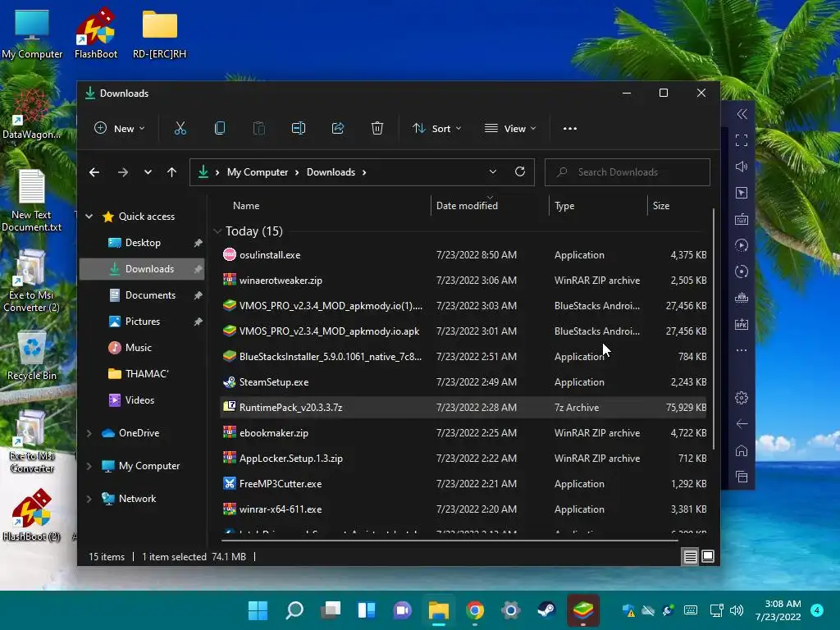Collapse BlueStacks sidebar with double chevron
The height and width of the screenshot is (630, 840).
pyautogui.click(x=742, y=114)
